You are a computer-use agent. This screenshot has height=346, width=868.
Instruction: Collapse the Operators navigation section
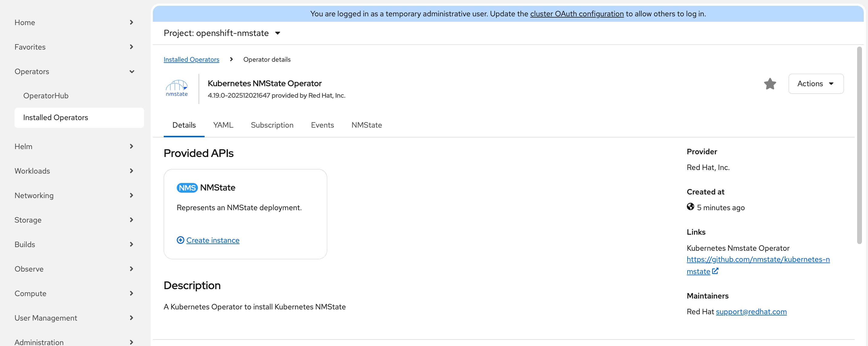coord(74,71)
